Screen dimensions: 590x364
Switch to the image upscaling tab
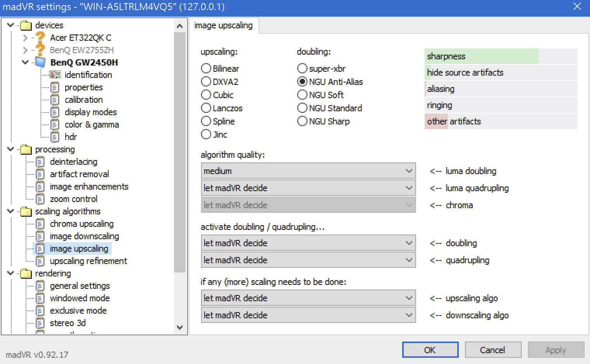click(x=224, y=26)
